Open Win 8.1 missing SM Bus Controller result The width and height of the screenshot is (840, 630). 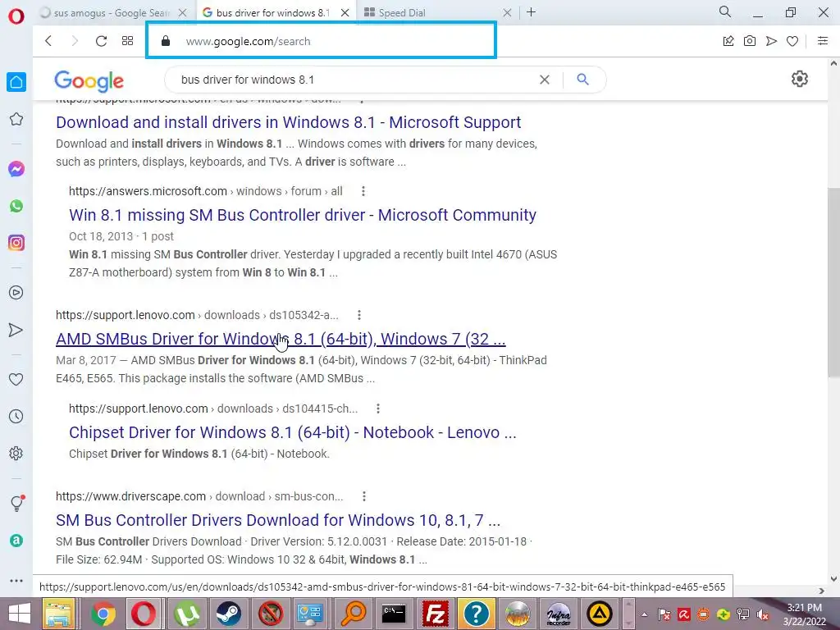tap(303, 215)
